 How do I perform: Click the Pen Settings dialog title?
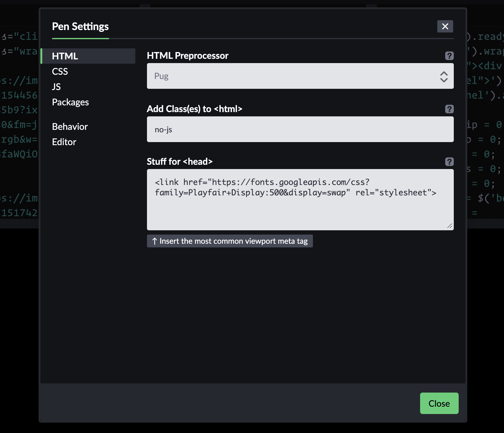coord(80,26)
